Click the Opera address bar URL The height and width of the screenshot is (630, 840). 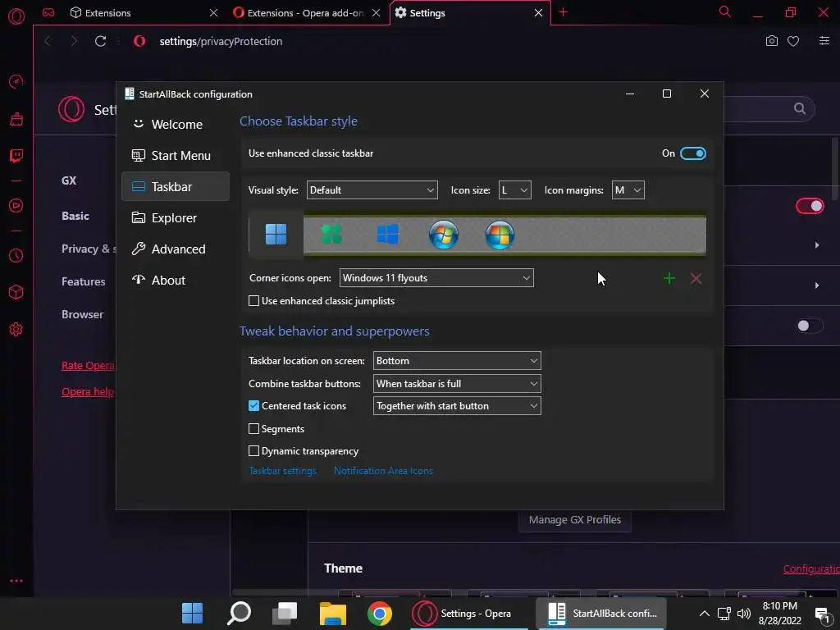coord(221,41)
